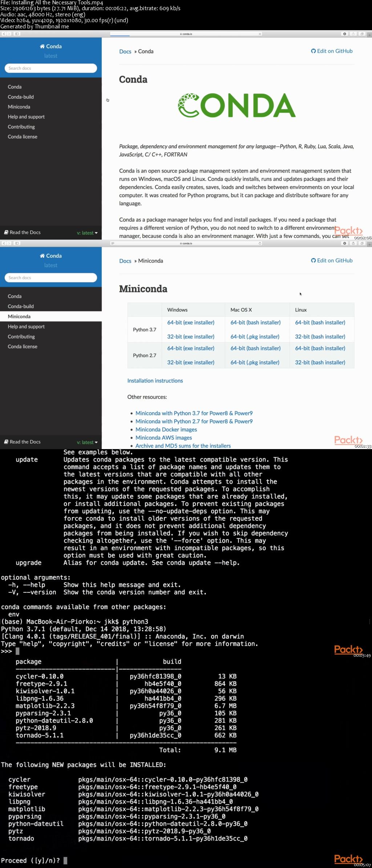This screenshot has height=868, width=372.
Task: Show tab overview in the Miniconda page browser
Action: pos(362,243)
